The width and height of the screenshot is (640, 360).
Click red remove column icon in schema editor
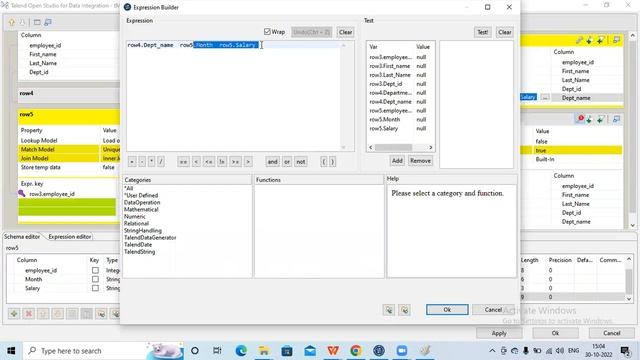tap(28, 313)
